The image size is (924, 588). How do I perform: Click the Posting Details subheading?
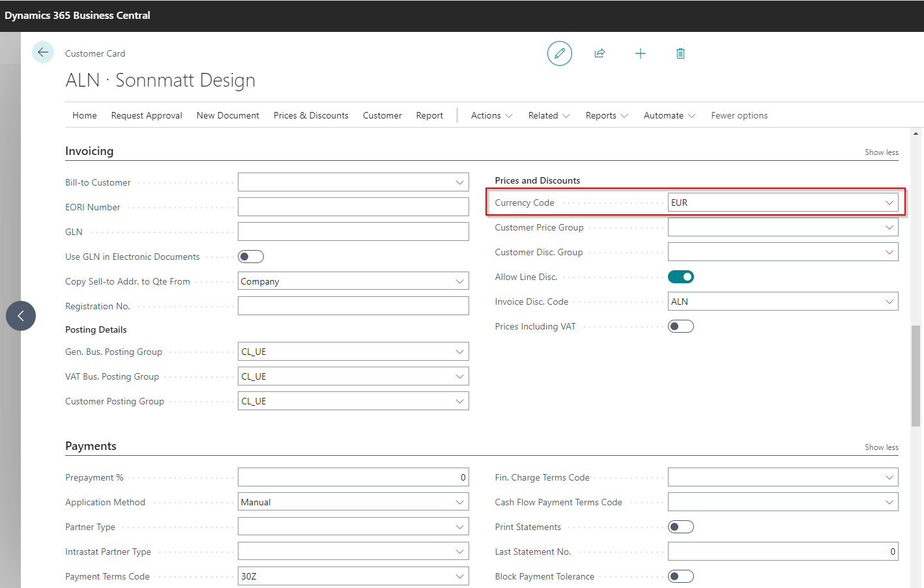click(96, 329)
